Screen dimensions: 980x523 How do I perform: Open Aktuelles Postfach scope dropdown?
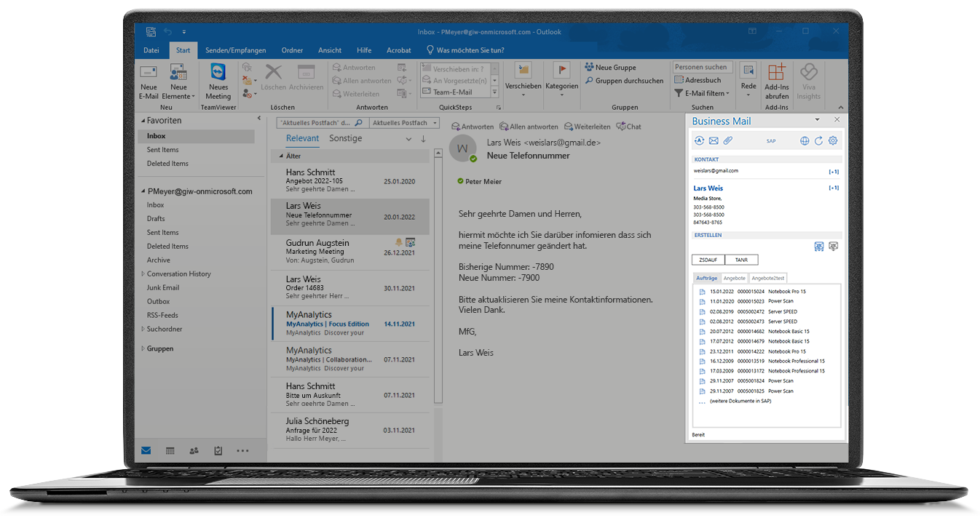pyautogui.click(x=404, y=123)
